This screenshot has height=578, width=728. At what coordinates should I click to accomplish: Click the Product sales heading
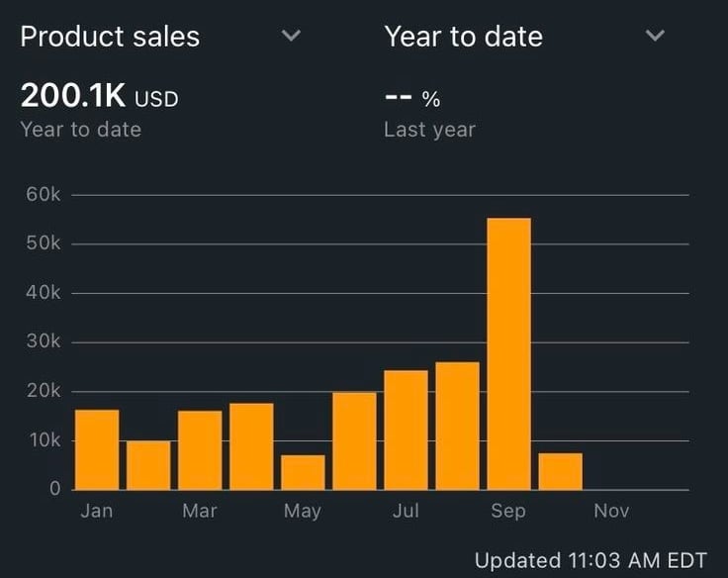pos(110,37)
